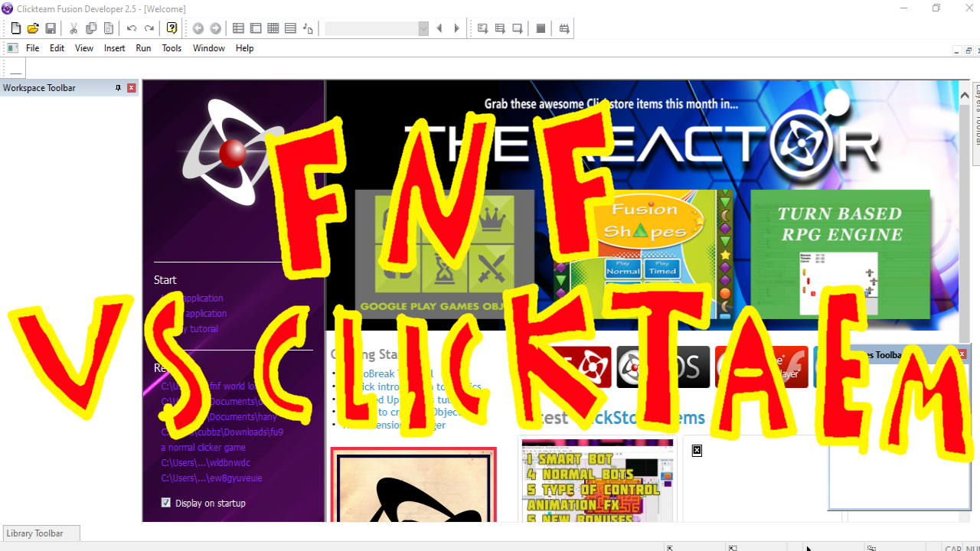Close the floating Tools Toolbar window
Screen dimensions: 980x551
[x=962, y=354]
